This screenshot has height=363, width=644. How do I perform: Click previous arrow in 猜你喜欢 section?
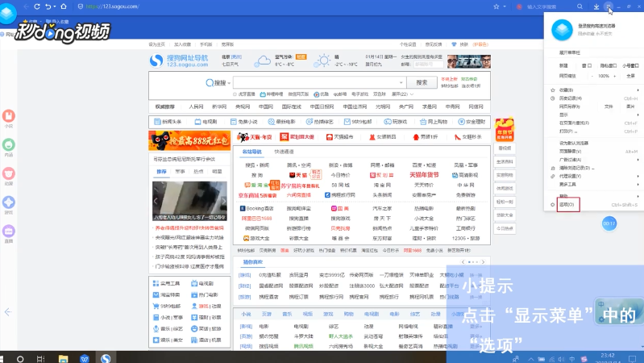click(x=463, y=262)
